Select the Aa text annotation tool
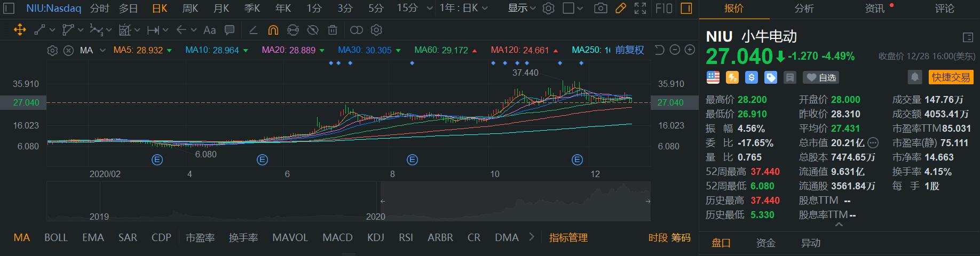Image resolution: width=980 pixels, height=256 pixels. (x=210, y=30)
